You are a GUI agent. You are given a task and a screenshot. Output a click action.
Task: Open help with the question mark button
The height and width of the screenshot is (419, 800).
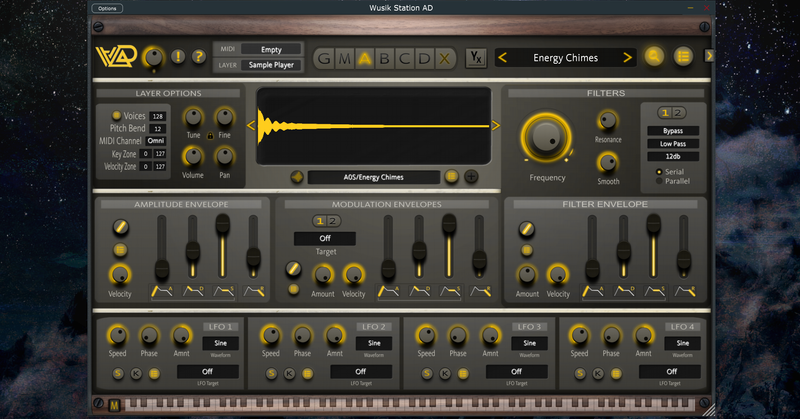pos(198,57)
